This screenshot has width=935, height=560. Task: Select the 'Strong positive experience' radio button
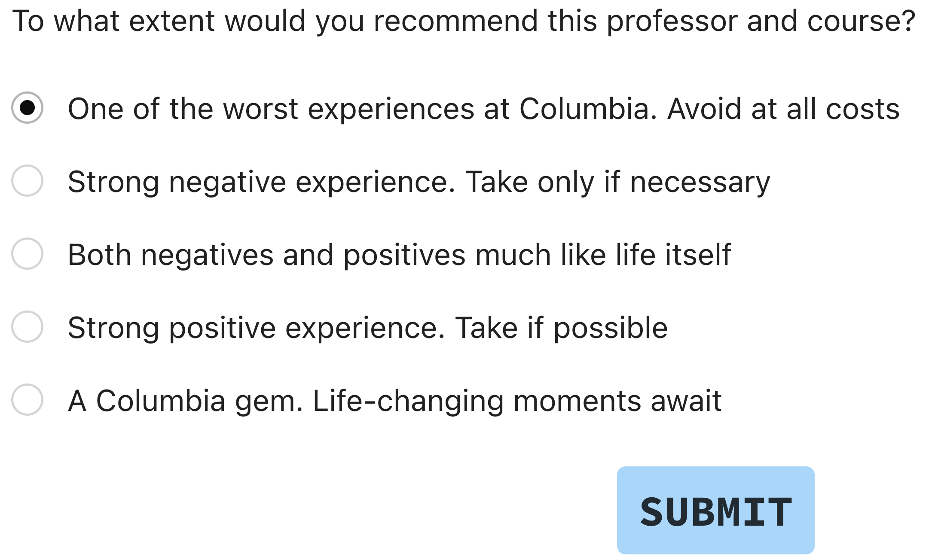(x=27, y=327)
